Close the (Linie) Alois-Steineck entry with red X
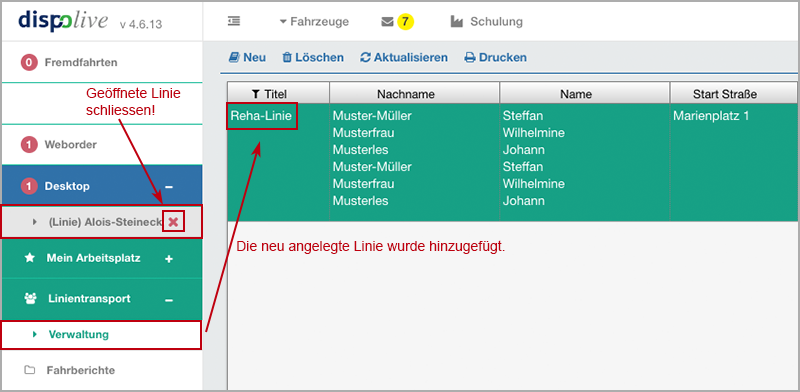Screen dimensions: 800x392 pos(173,222)
